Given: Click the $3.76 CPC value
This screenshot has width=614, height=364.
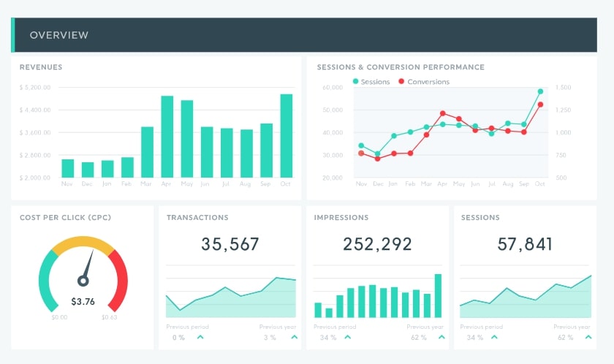Looking at the screenshot, I should pos(83,302).
